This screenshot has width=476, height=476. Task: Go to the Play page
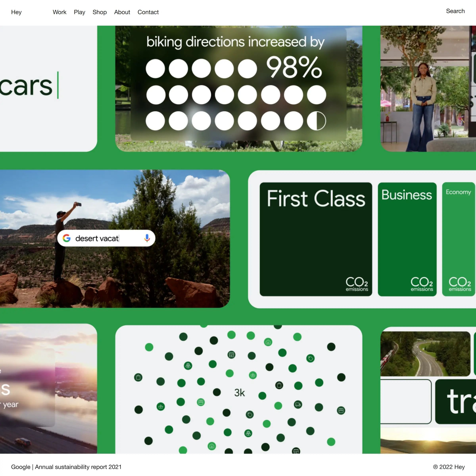tap(79, 12)
